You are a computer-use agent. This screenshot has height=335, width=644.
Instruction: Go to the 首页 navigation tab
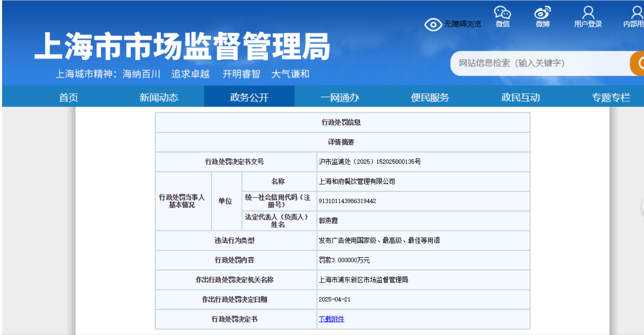coord(69,97)
